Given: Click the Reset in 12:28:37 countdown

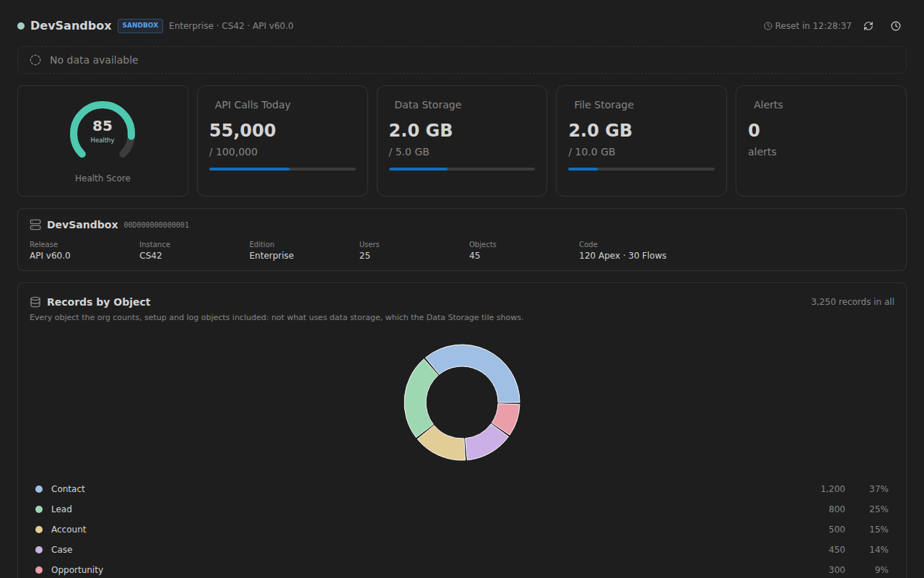Looking at the screenshot, I should pyautogui.click(x=808, y=26).
